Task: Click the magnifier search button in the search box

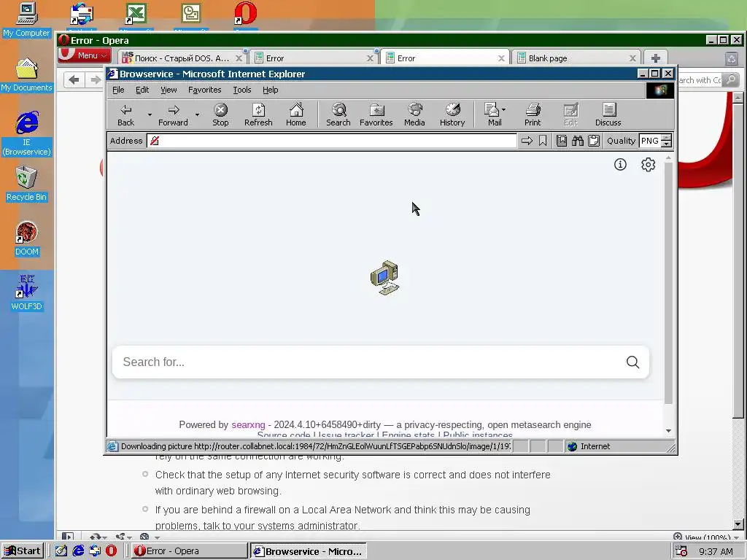Action: 632,362
